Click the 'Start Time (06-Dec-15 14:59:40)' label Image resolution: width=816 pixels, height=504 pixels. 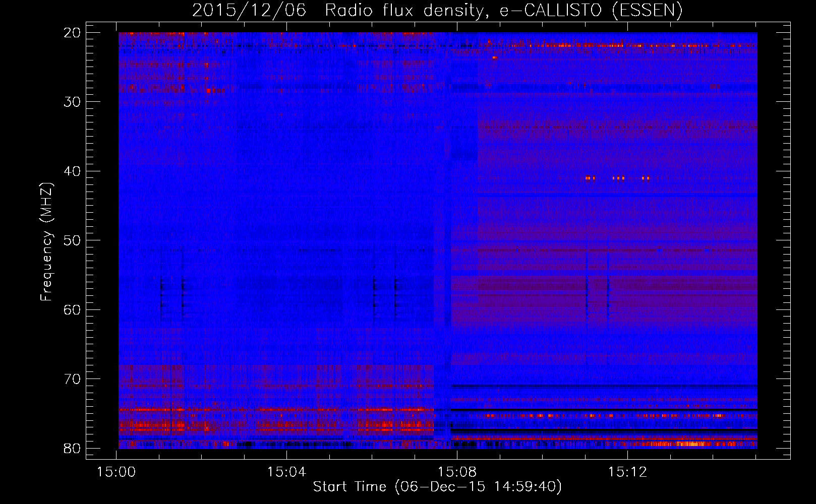(x=437, y=487)
